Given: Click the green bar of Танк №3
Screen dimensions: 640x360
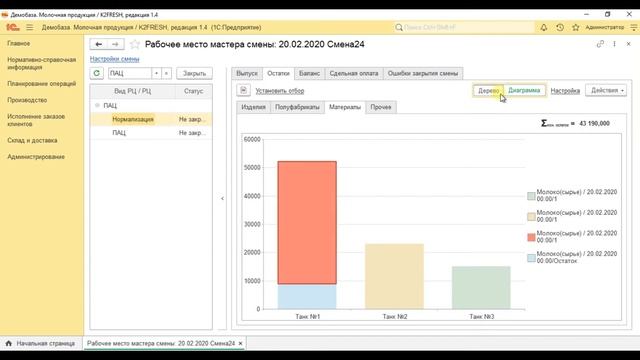Looking at the screenshot, I should click(x=481, y=288).
